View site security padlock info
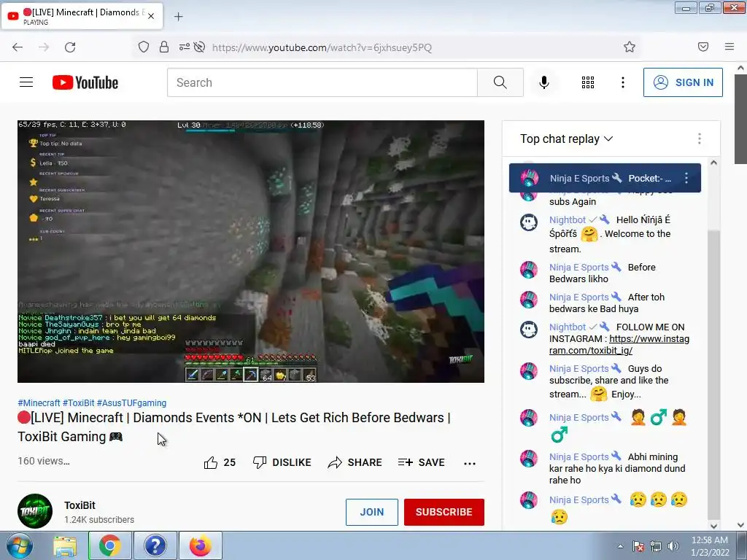Image resolution: width=747 pixels, height=560 pixels. click(x=164, y=47)
